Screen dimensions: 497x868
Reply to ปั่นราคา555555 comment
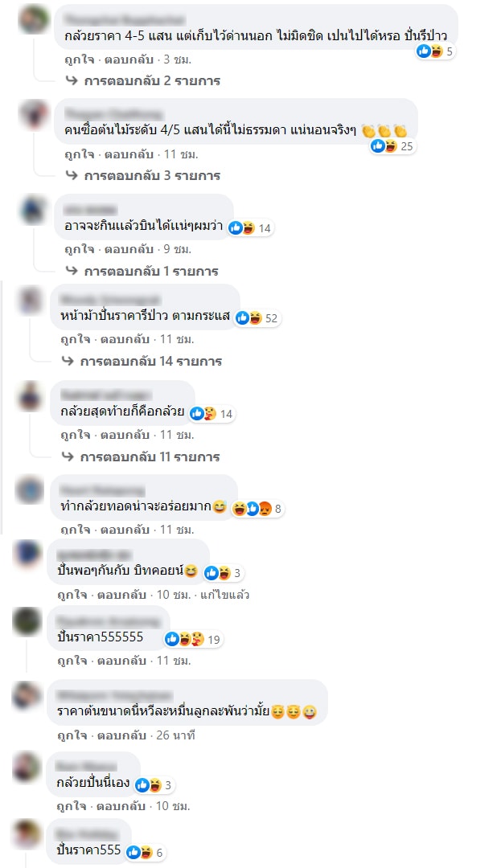pos(121,661)
